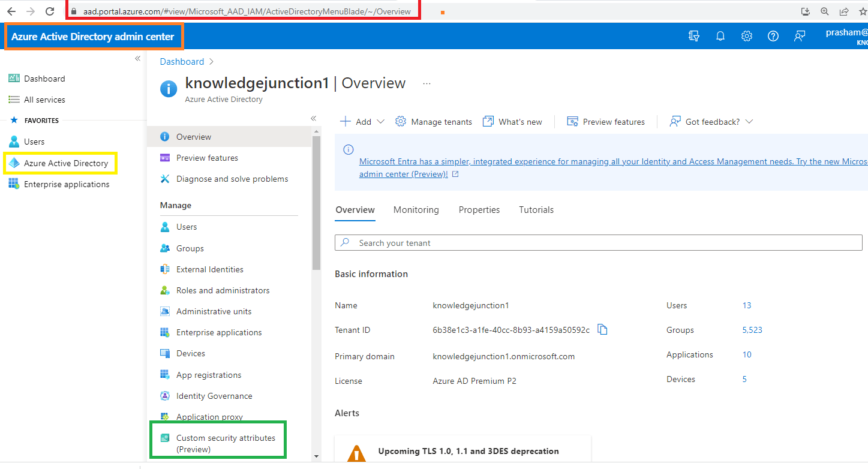Click the Tenant ID value text
Viewport: 868px width, 469px height.
(x=511, y=330)
